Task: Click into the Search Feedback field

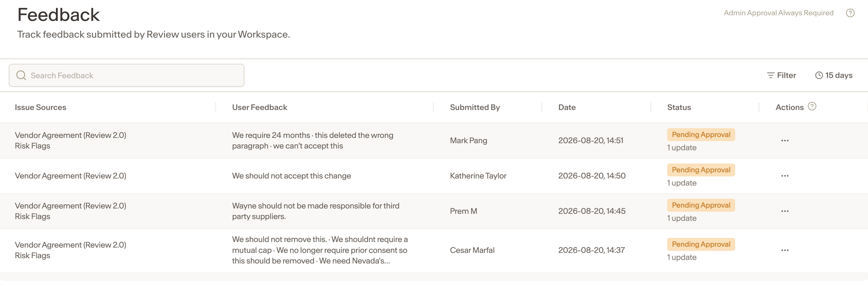Action: click(x=127, y=75)
